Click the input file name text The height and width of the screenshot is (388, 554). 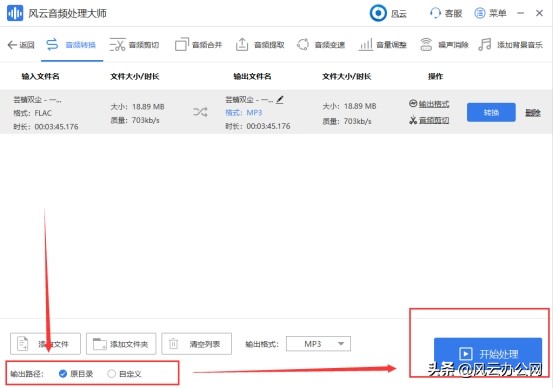(x=37, y=100)
